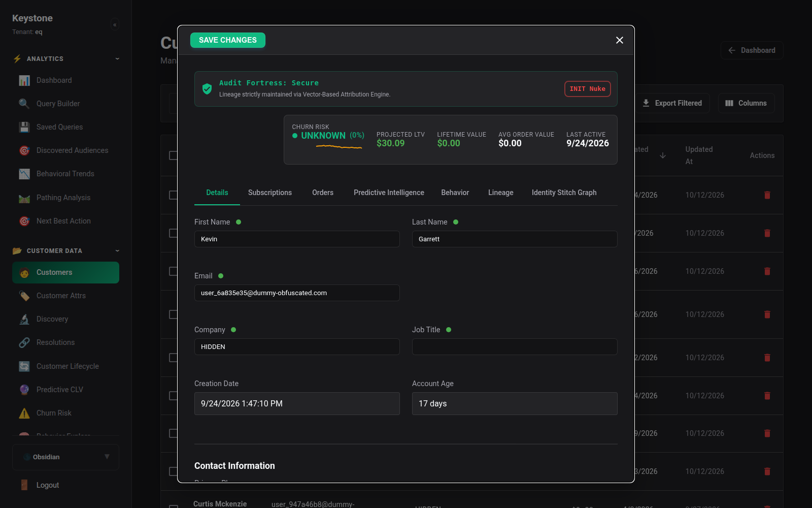Viewport: 812px width, 508px height.
Task: Click the Updated At column header
Action: (699, 155)
